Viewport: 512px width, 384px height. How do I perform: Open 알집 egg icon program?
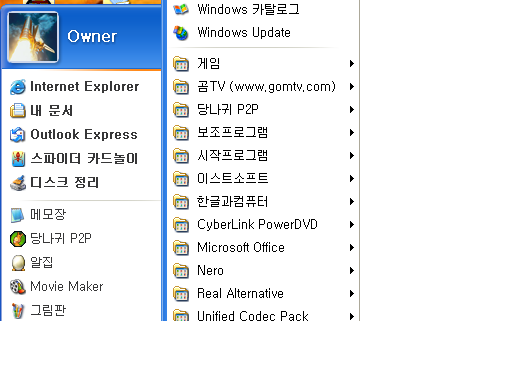pyautogui.click(x=81, y=263)
